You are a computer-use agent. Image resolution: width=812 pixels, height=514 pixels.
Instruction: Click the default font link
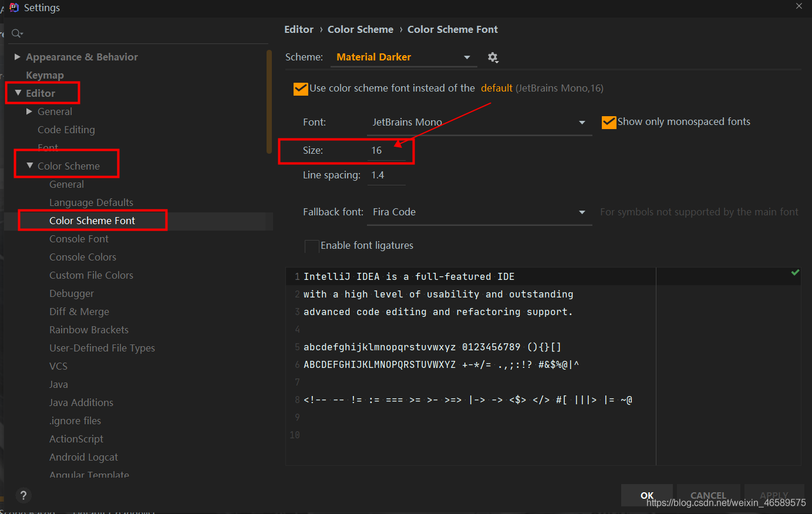(497, 88)
